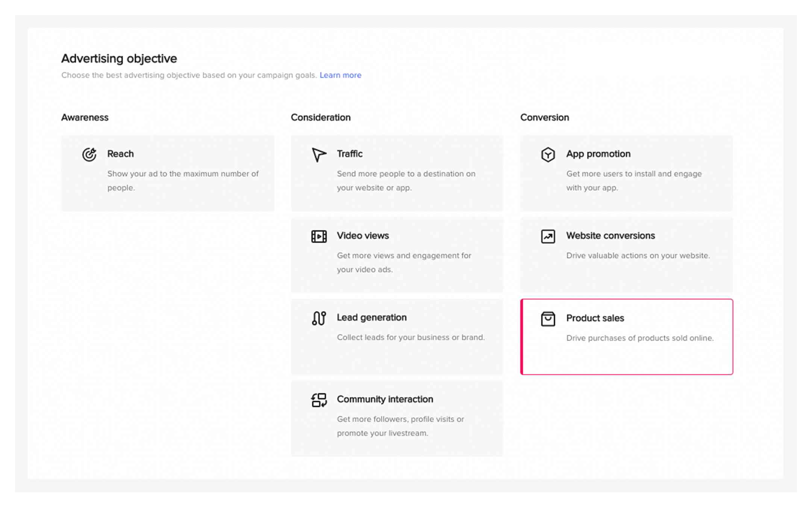812x508 pixels.
Task: Select Website conversions objective title
Action: [611, 236]
